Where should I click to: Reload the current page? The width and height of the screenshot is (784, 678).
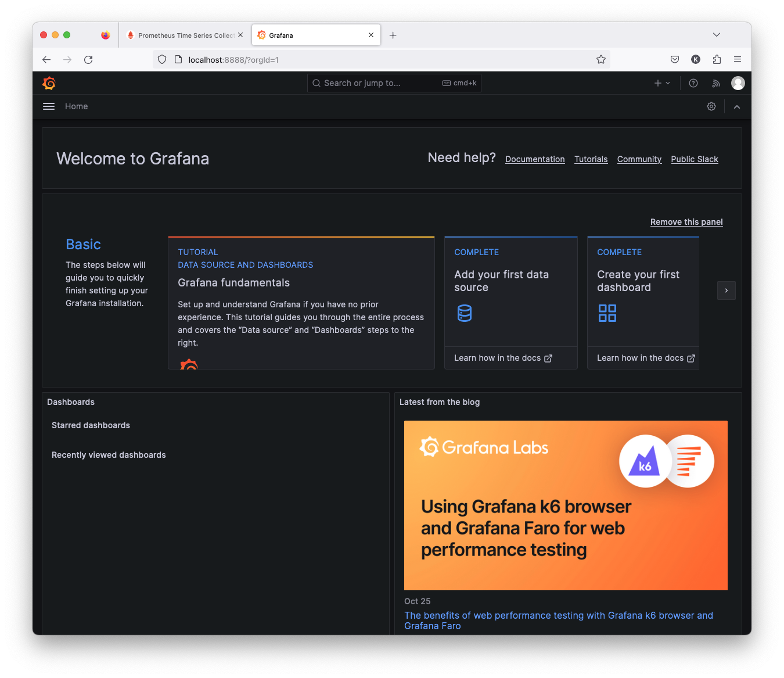pos(88,59)
